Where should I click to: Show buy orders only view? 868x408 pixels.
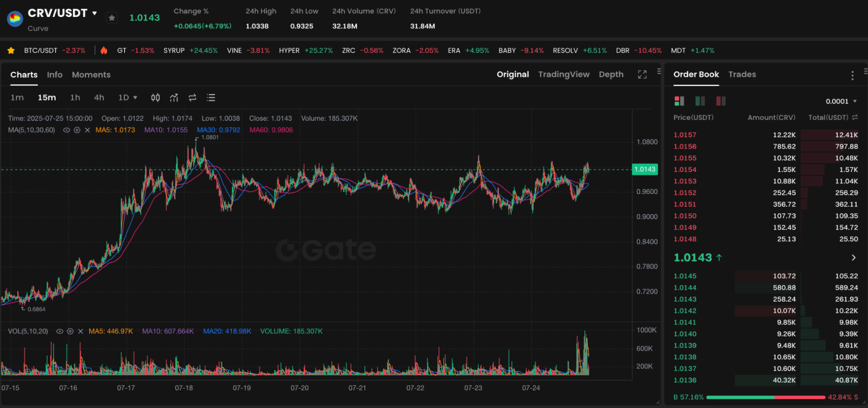700,101
